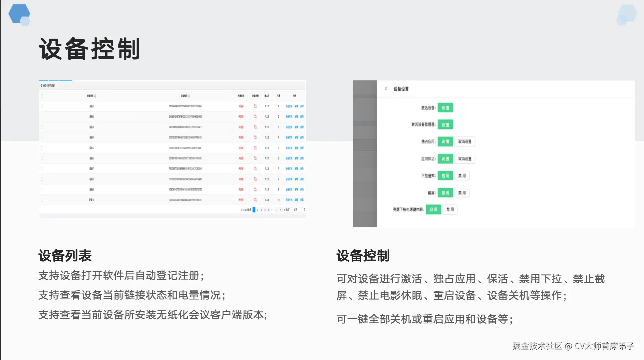Check the 设备1 row checkbox
The height and width of the screenshot is (360, 644).
(x=42, y=106)
